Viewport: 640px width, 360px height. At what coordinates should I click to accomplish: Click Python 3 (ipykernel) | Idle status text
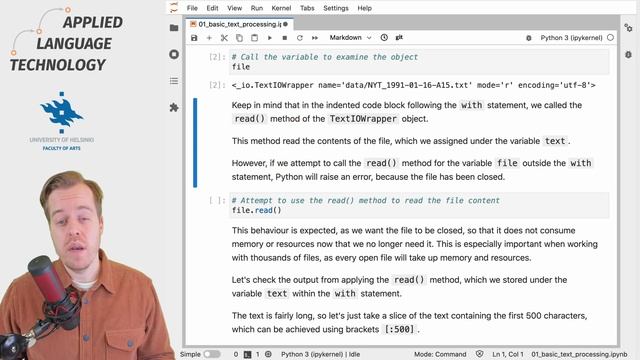coord(320,354)
